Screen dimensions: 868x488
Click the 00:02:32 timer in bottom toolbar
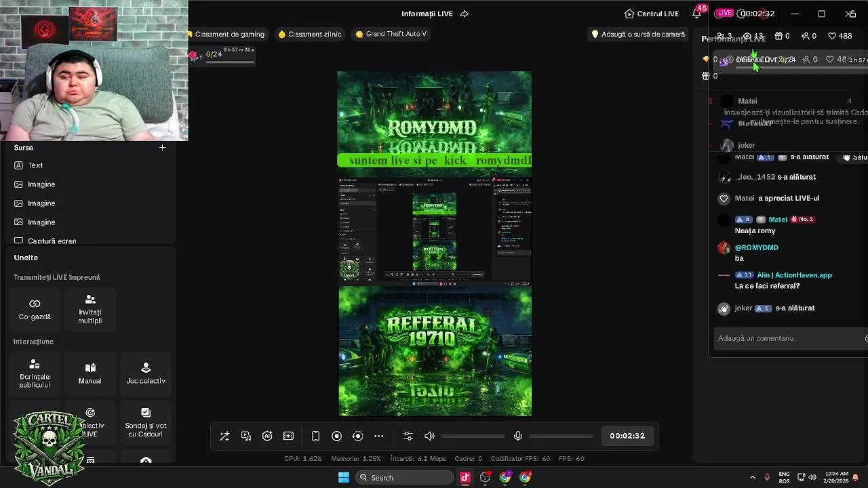[627, 436]
